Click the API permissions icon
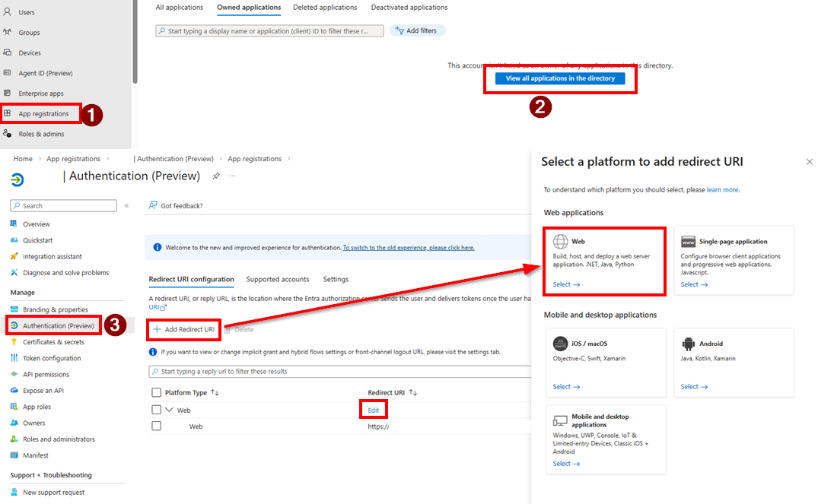818x504 pixels. coord(14,374)
